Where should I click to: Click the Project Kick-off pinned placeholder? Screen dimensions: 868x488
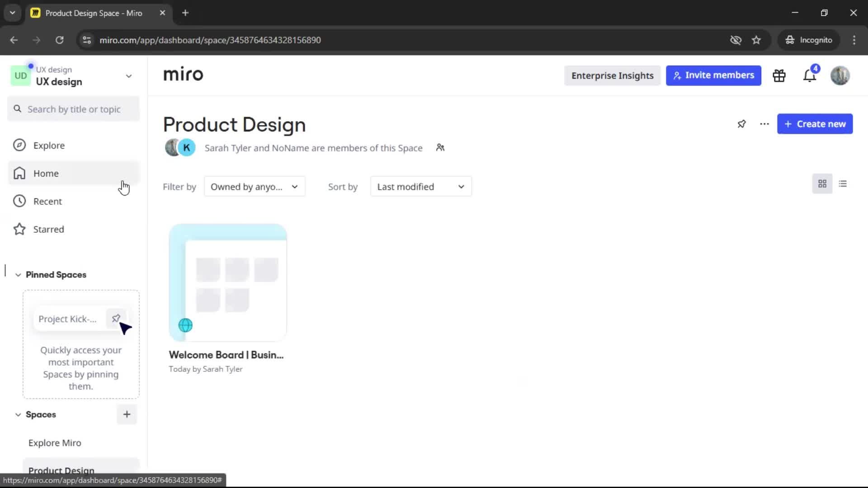click(80, 319)
